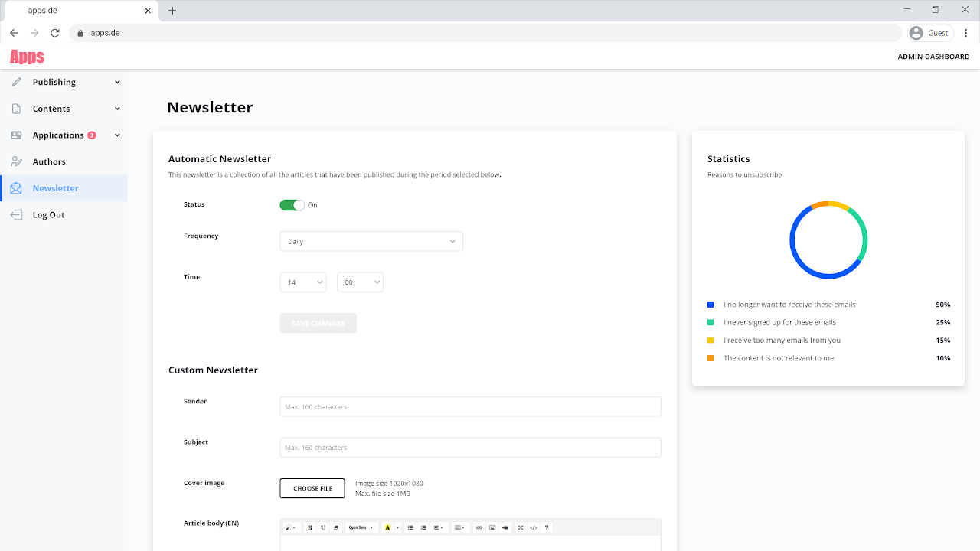Screen dimensions: 980x551
Task: Click the green legend color square
Action: tap(710, 322)
